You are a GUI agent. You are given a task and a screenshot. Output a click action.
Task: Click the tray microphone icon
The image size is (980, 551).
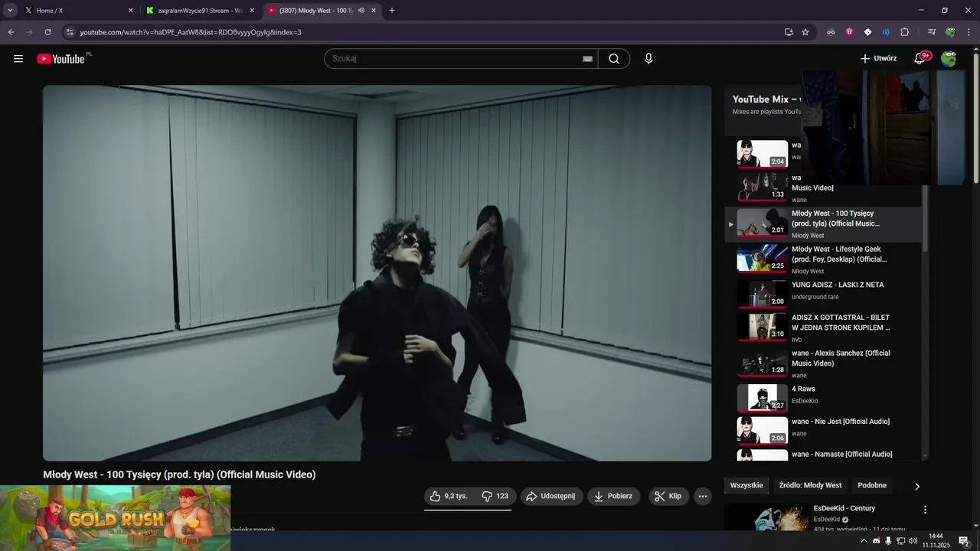(x=888, y=541)
